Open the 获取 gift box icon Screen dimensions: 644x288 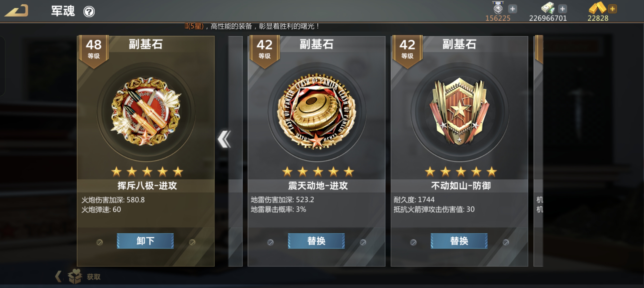[x=75, y=276]
